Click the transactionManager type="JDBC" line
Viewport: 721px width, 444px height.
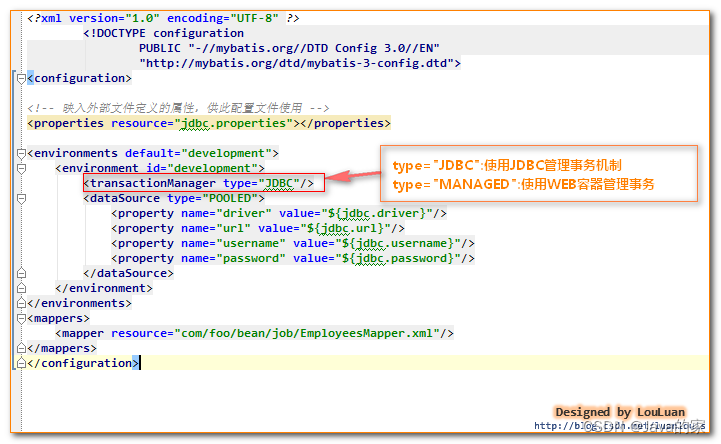(199, 183)
